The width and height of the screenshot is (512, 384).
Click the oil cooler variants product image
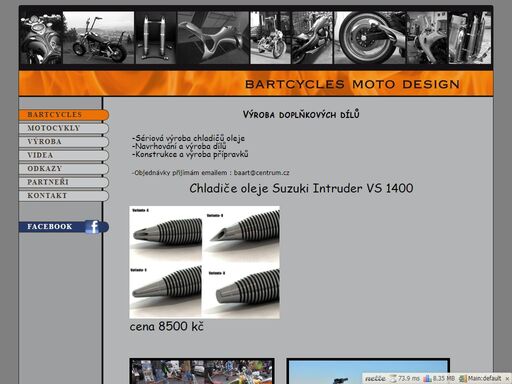pos(205,262)
